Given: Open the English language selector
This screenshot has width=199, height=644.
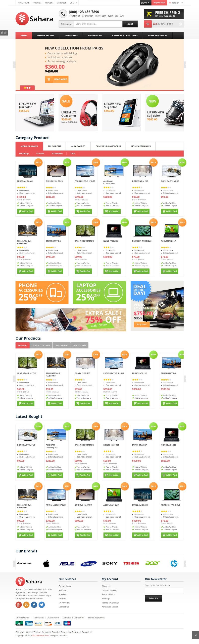Looking at the screenshot, I should click(x=176, y=3).
